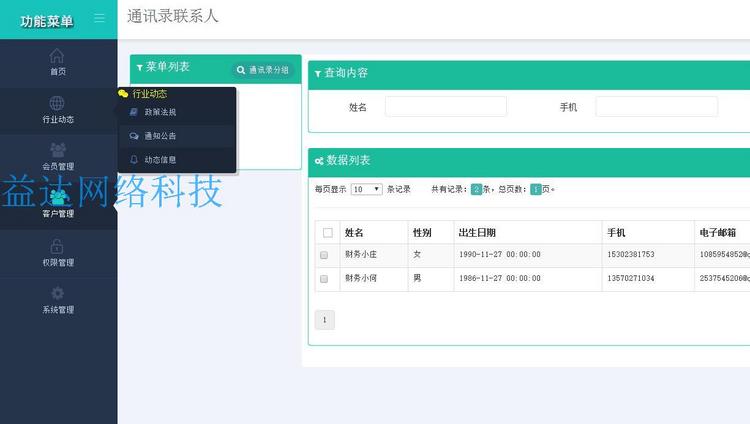Focus the 手机 search input field
This screenshot has width=750, height=424.
coord(656,106)
